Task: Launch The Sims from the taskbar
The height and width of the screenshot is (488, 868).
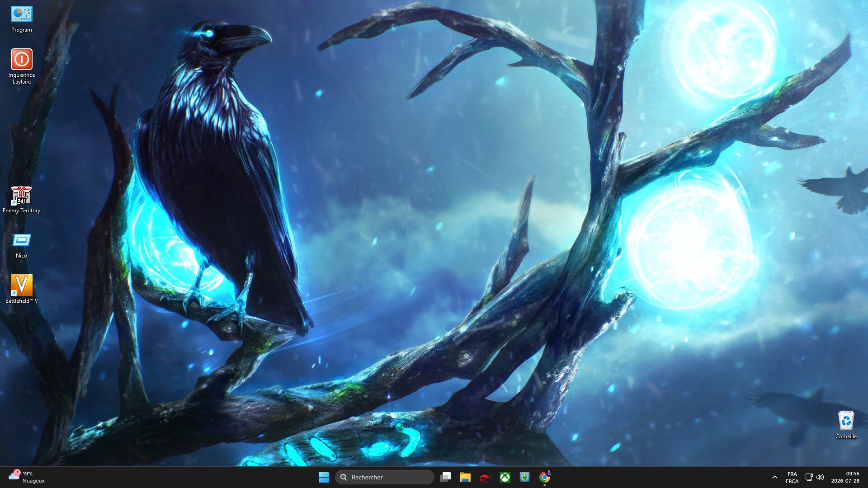Action: [525, 477]
